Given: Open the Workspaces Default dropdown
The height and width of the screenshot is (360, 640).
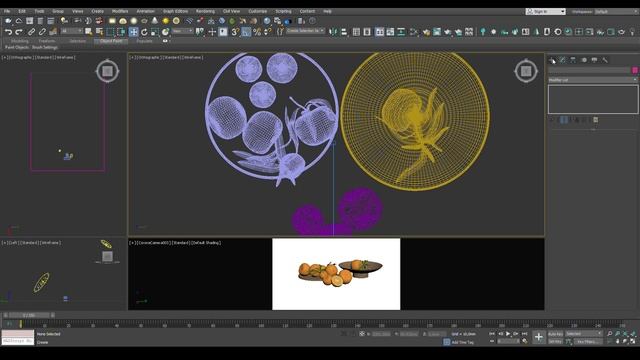Looking at the screenshot, I should pyautogui.click(x=616, y=11).
